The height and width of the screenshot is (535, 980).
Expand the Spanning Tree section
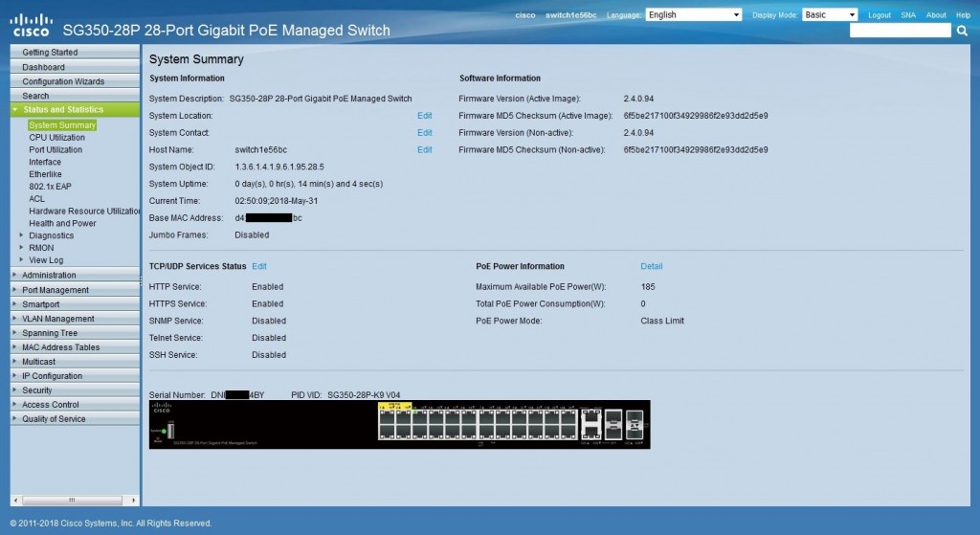pos(75,333)
